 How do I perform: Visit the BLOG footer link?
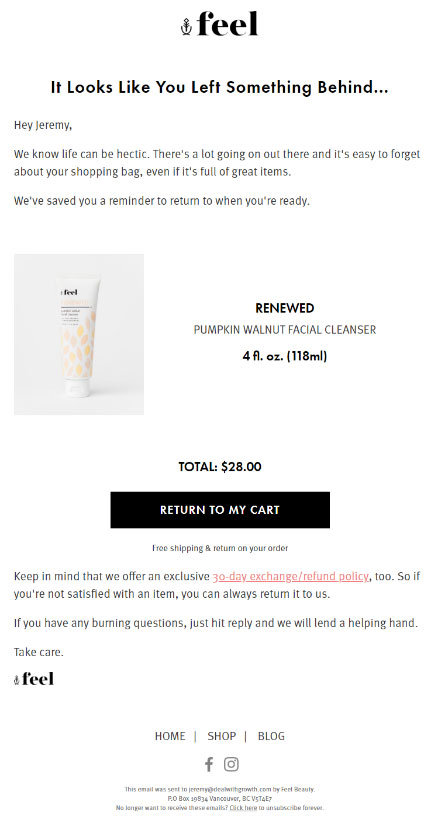(x=271, y=736)
